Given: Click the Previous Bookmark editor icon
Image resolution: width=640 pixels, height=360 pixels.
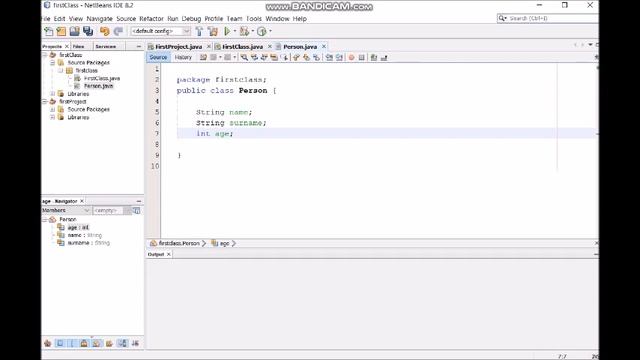Looking at the screenshot, I should 296,58.
